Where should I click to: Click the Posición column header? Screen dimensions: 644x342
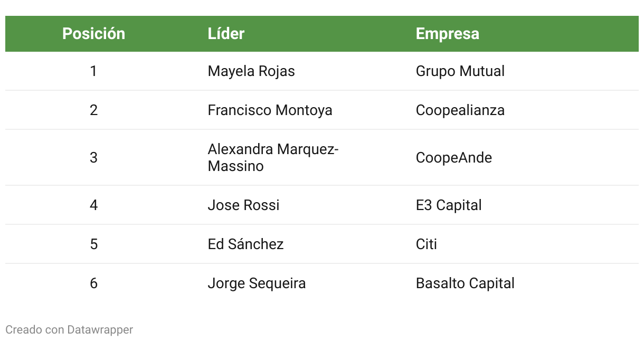click(93, 34)
